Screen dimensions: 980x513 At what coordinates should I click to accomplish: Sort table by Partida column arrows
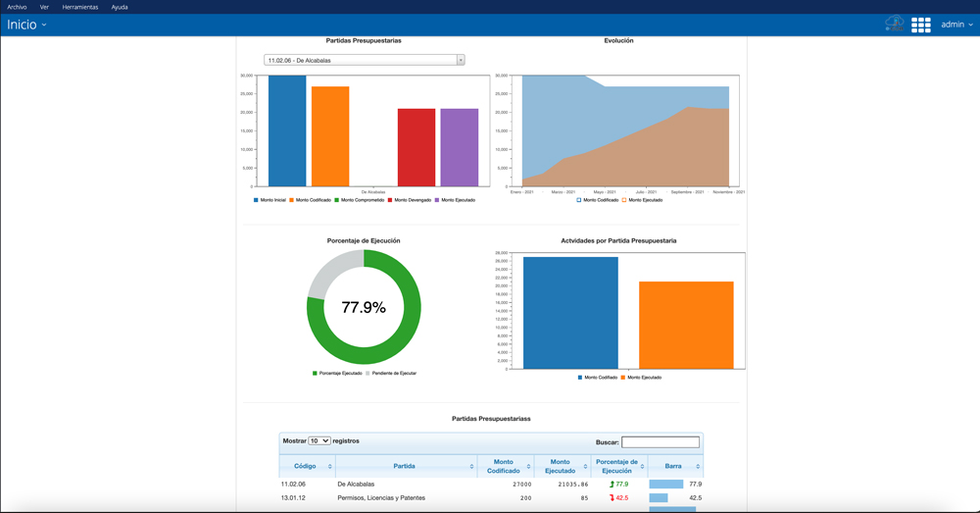[x=471, y=467]
